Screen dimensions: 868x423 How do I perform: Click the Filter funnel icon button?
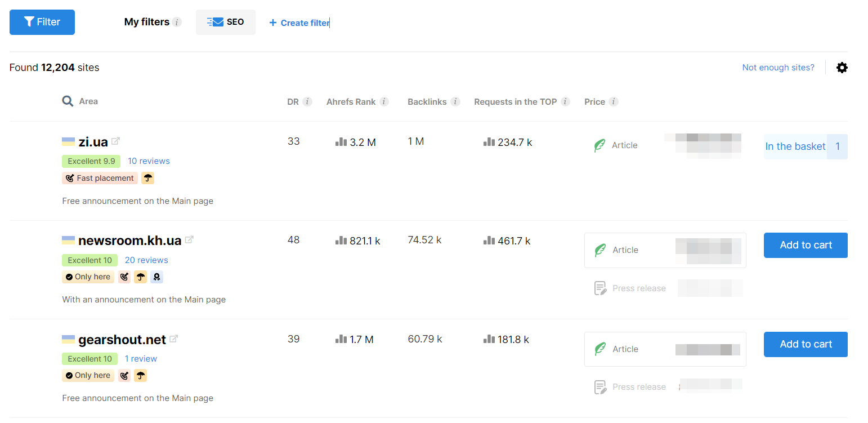(x=29, y=21)
